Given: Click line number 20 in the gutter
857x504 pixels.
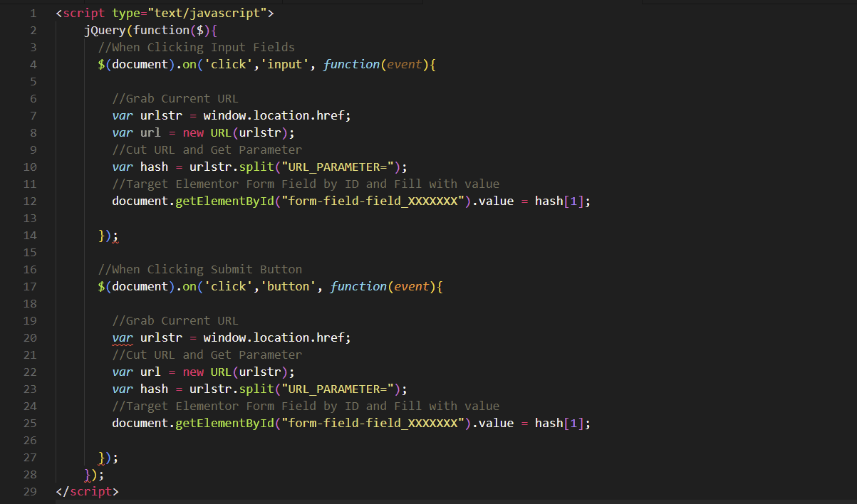Looking at the screenshot, I should [30, 337].
